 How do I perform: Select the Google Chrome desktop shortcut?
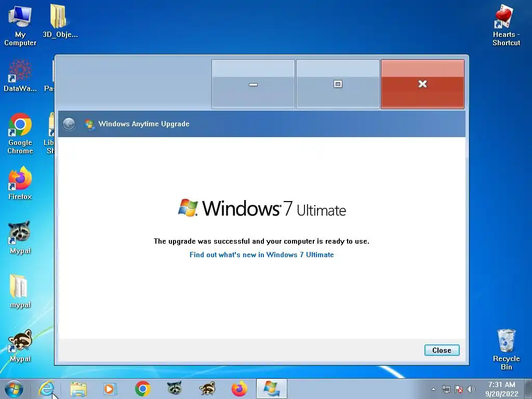20,134
